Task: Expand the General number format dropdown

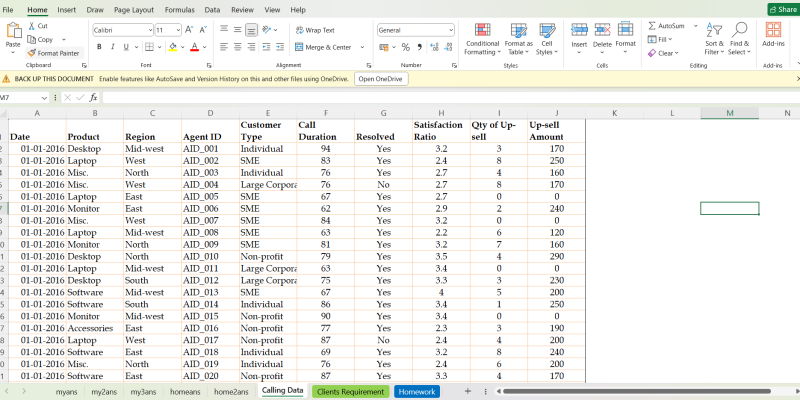Action: pos(451,30)
